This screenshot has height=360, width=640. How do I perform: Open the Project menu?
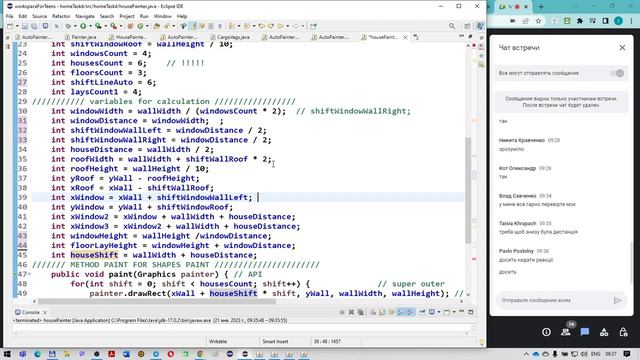[x=127, y=16]
